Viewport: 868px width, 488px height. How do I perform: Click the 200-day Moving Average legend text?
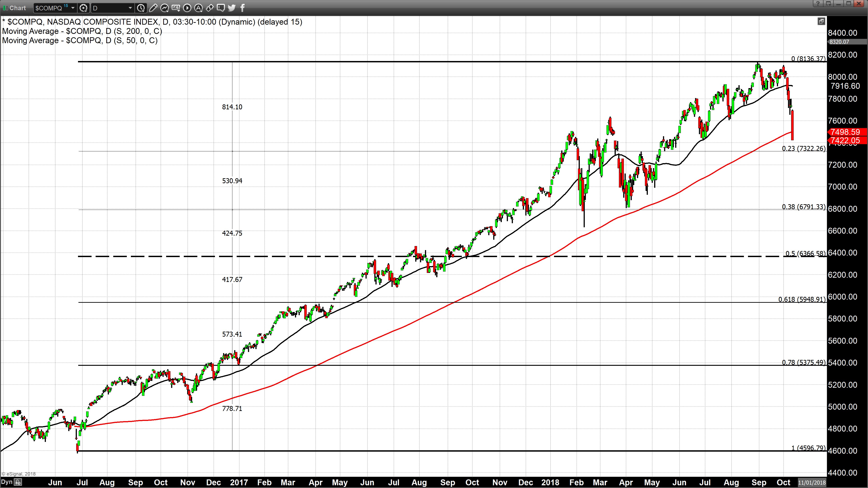(x=82, y=31)
